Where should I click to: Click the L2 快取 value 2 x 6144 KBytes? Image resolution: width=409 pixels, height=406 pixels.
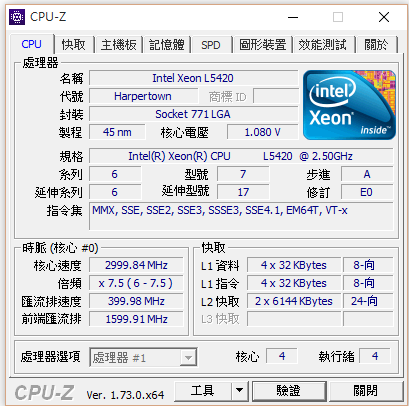(294, 301)
